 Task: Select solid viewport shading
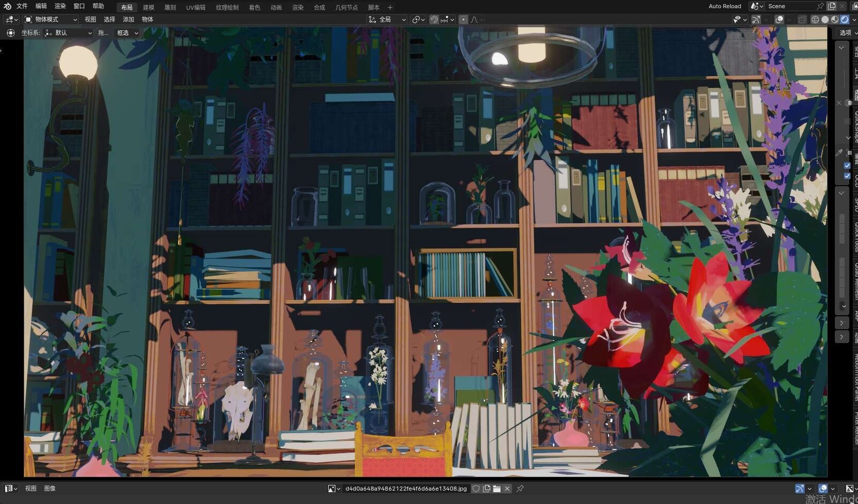tap(825, 19)
